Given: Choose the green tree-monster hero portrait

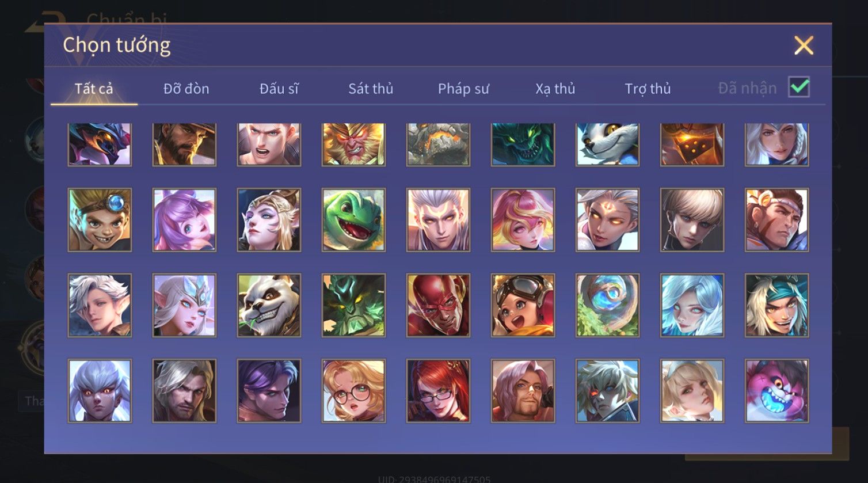Looking at the screenshot, I should (353, 305).
